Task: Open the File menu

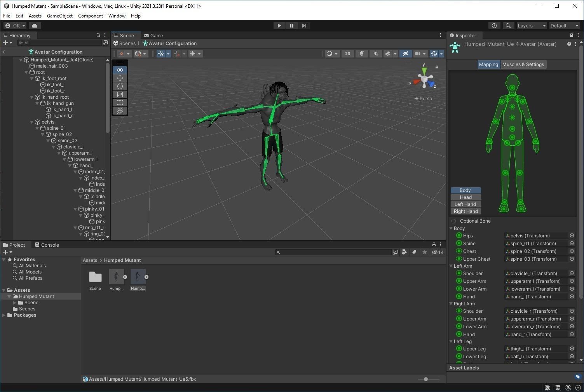Action: pyautogui.click(x=7, y=16)
